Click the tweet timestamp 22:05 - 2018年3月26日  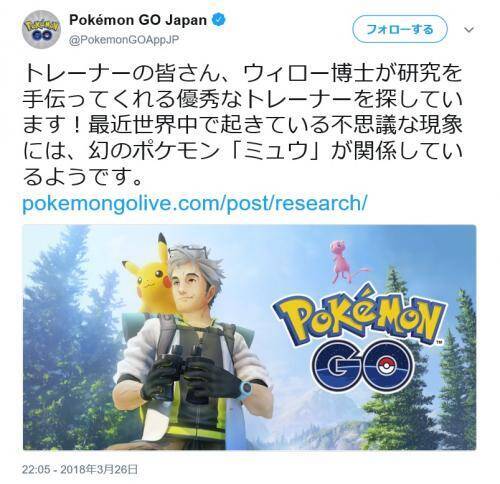[x=80, y=470]
